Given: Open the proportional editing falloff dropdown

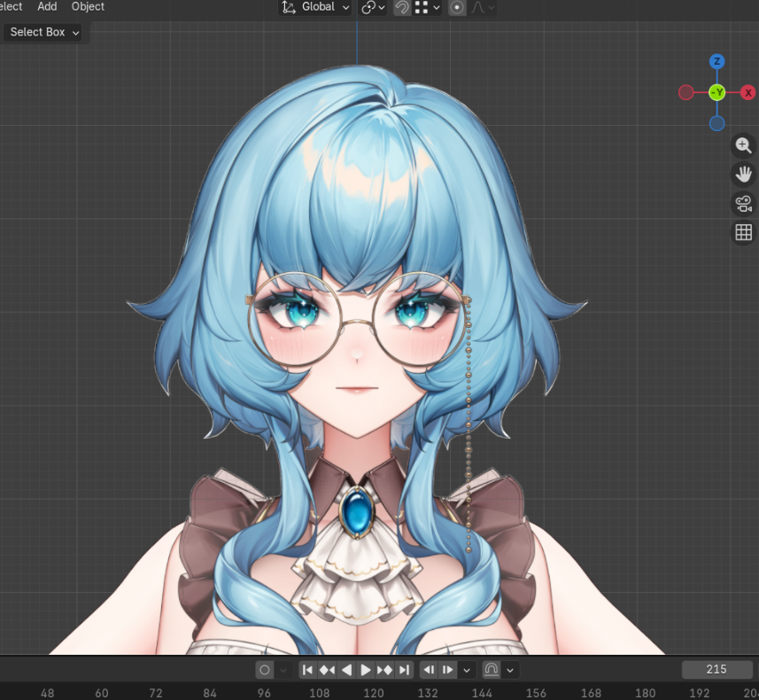Looking at the screenshot, I should (483, 7).
